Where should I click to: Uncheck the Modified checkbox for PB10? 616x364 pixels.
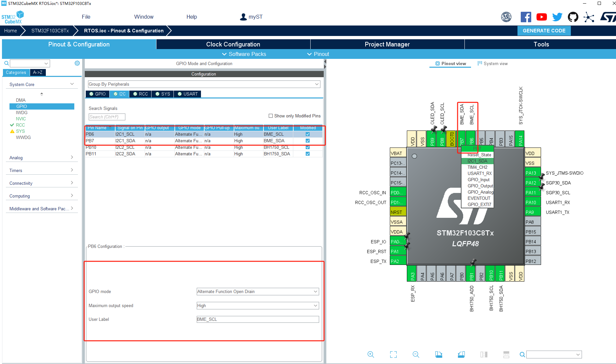tap(307, 147)
